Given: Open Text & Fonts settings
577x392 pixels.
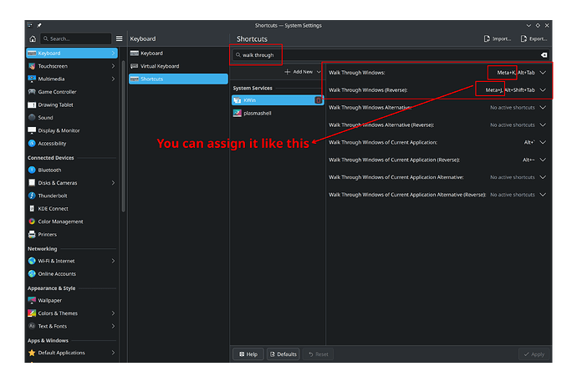Looking at the screenshot, I should [72, 326].
